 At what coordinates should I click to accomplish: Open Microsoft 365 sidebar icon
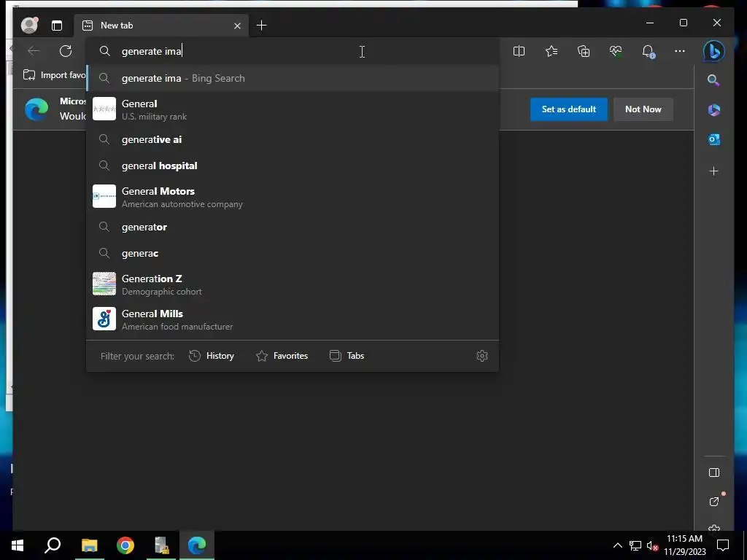pyautogui.click(x=713, y=110)
